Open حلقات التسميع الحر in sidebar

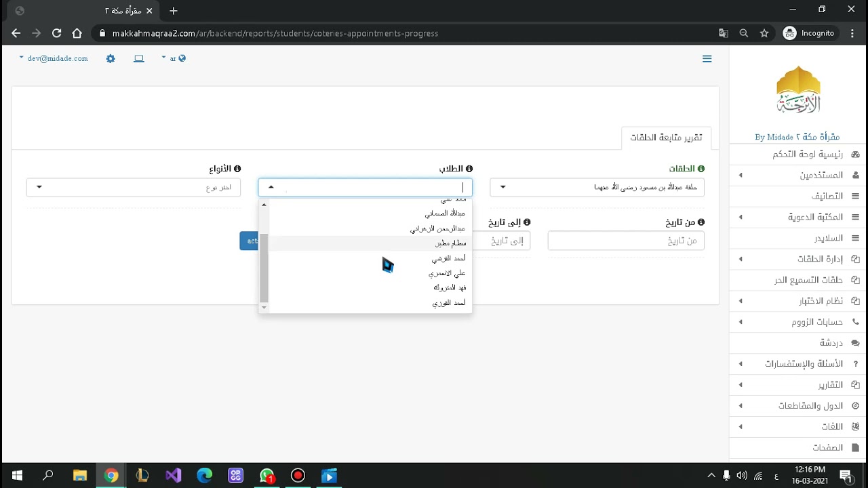797,280
